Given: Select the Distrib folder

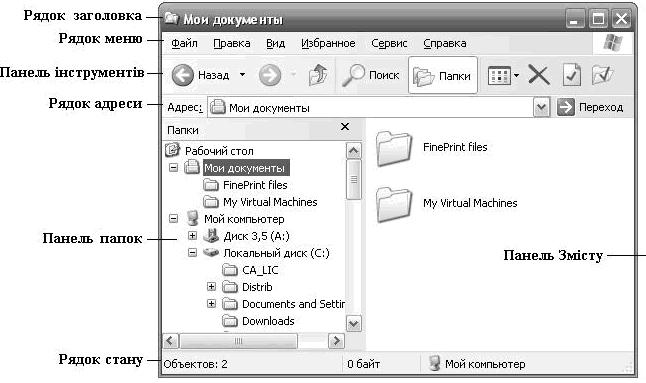Looking at the screenshot, I should pos(257,287).
